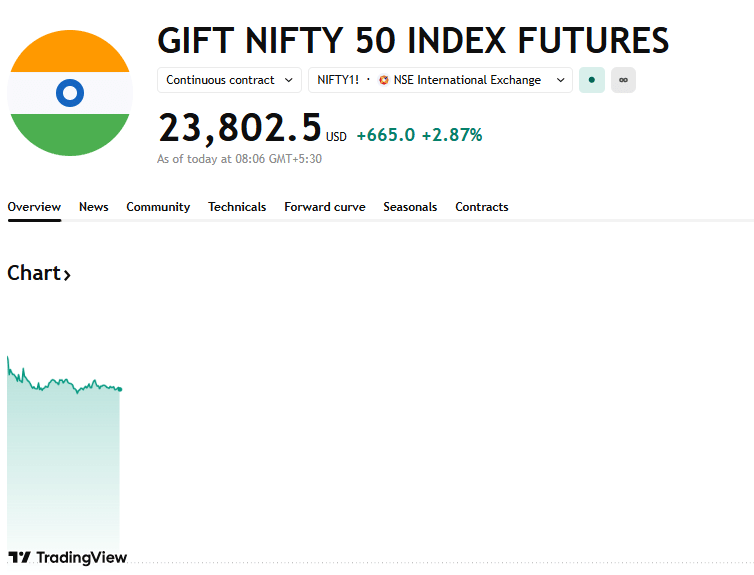Click the 23,802.5 price value

(240, 128)
